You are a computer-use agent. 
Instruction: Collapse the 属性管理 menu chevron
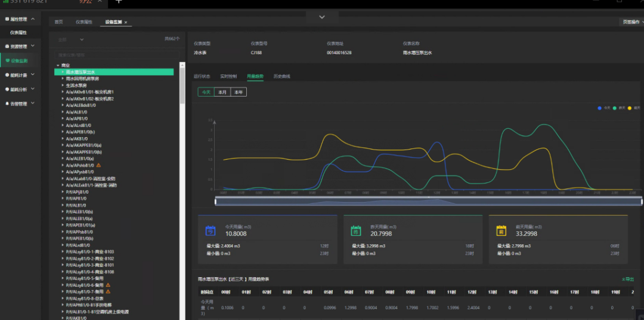pyautogui.click(x=33, y=19)
